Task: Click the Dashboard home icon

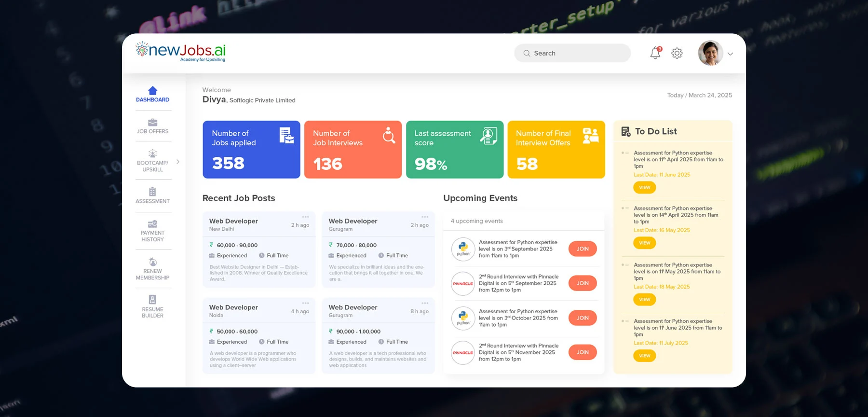Action: tap(152, 91)
